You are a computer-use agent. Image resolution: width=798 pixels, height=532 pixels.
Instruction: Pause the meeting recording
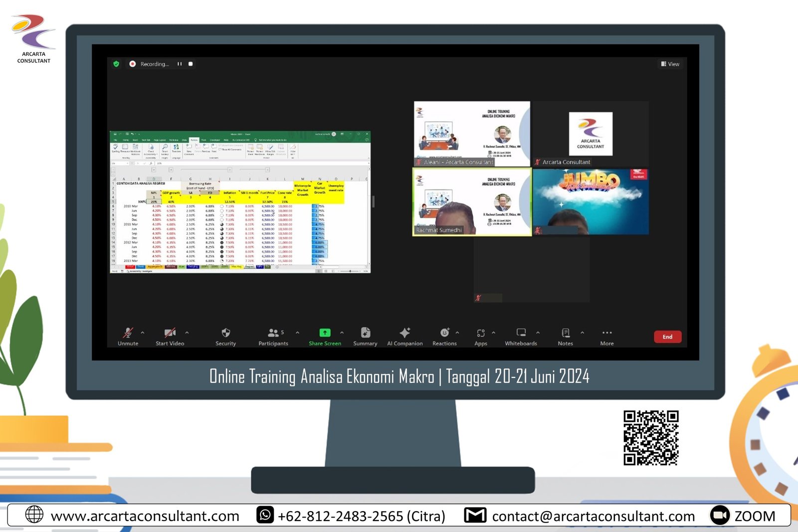pos(180,64)
